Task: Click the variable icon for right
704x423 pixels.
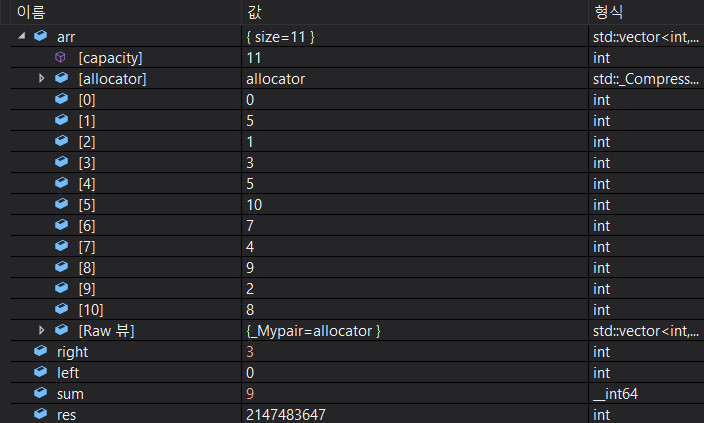Action: 41,351
